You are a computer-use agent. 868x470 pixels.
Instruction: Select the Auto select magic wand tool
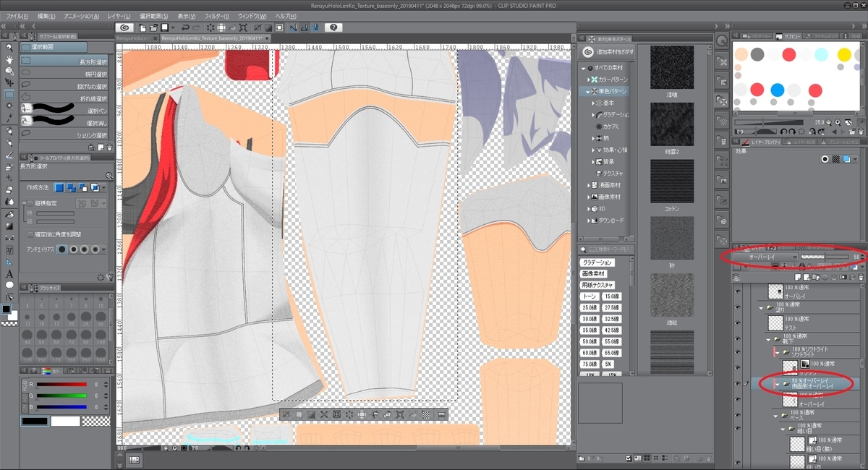tap(9, 106)
